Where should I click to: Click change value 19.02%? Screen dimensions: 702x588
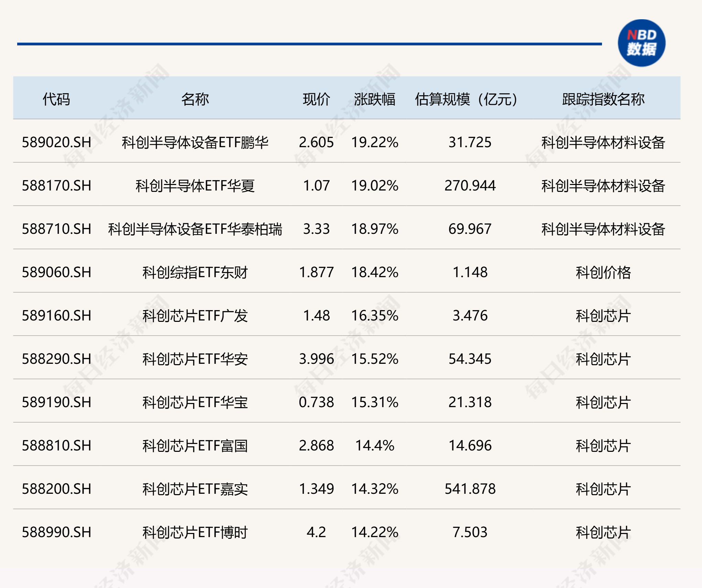pyautogui.click(x=375, y=186)
